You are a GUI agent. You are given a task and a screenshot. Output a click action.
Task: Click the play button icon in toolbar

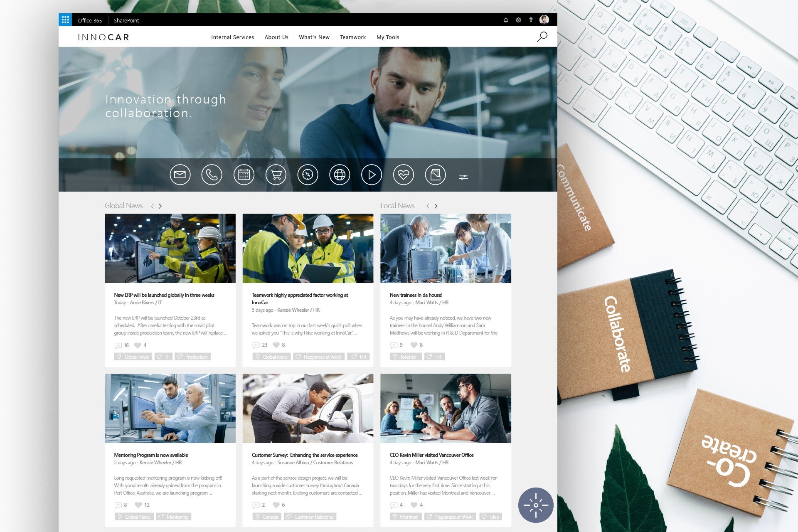click(x=371, y=175)
